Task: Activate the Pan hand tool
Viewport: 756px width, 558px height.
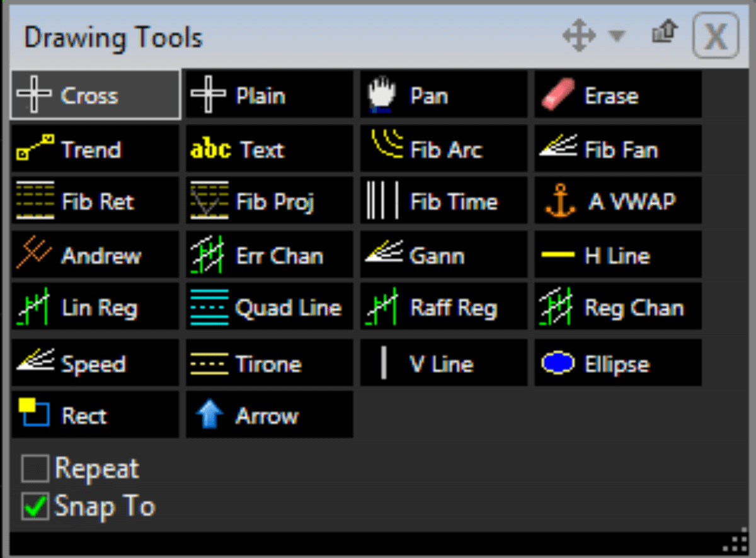Action: tap(444, 95)
